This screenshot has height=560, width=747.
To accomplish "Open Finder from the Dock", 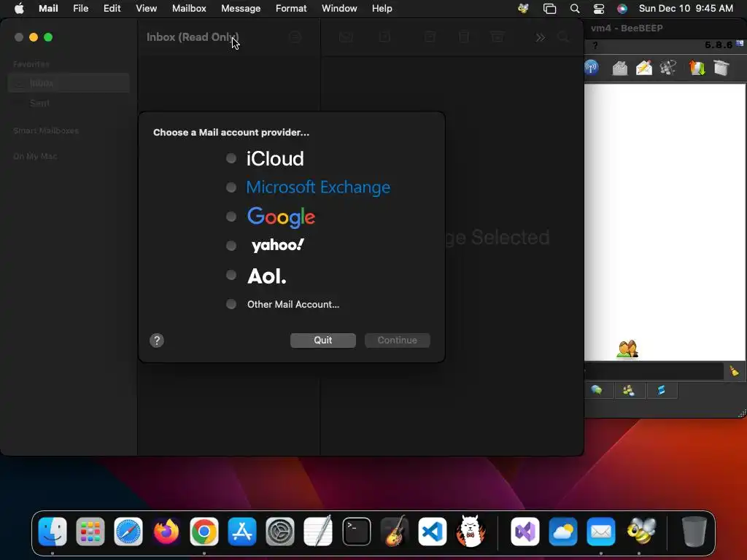I will [x=53, y=532].
